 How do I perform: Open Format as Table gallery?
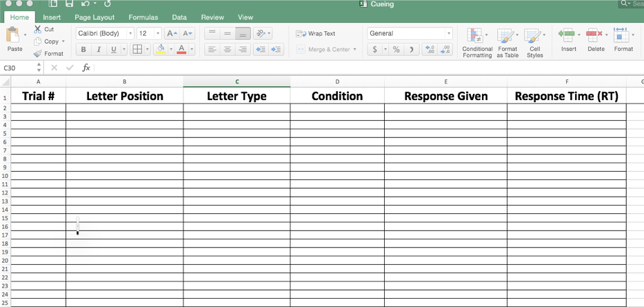(x=507, y=43)
